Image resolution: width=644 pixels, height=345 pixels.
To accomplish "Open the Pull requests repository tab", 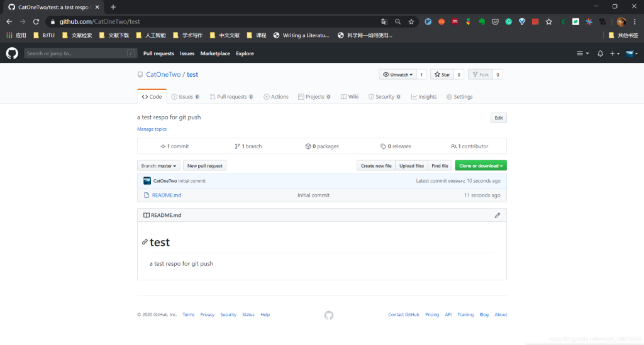I will tap(231, 97).
